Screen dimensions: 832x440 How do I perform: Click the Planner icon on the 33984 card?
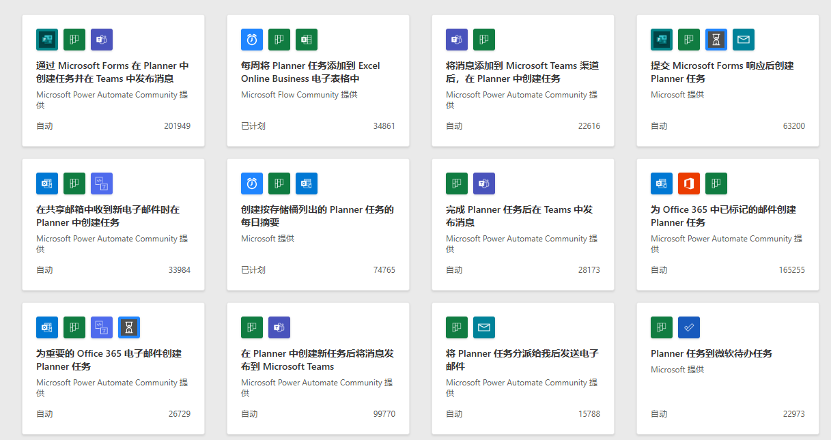(74, 183)
